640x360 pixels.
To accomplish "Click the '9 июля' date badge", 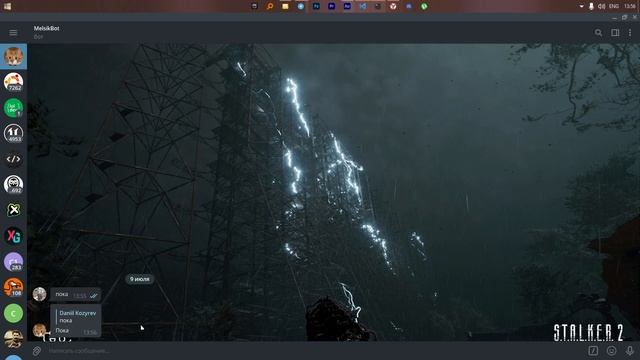I will (x=140, y=279).
